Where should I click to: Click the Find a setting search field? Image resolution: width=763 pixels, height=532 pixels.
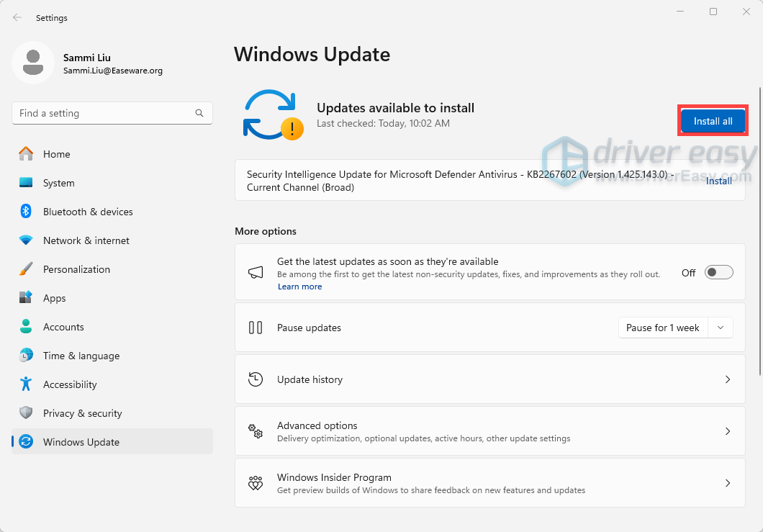click(x=104, y=113)
